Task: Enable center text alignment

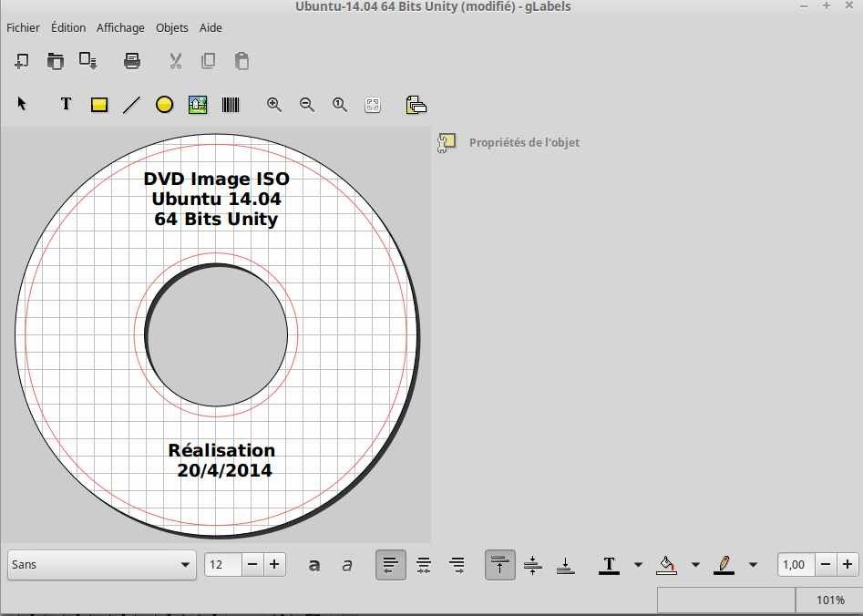Action: tap(424, 565)
